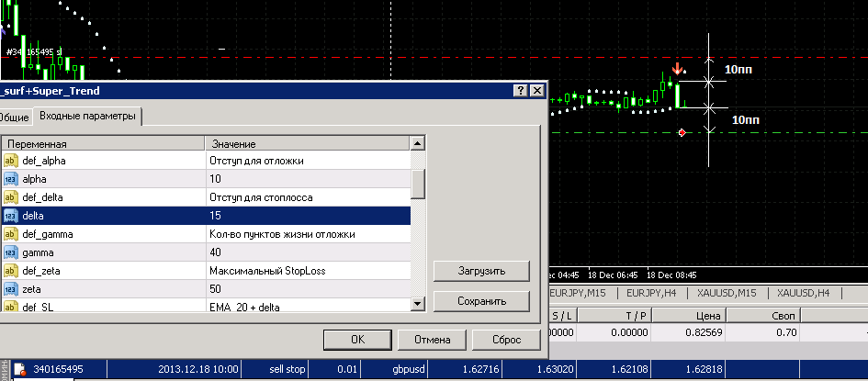Screen dimensions: 868x381
Task: Click the def_alpha string variable icon
Action: (10, 161)
